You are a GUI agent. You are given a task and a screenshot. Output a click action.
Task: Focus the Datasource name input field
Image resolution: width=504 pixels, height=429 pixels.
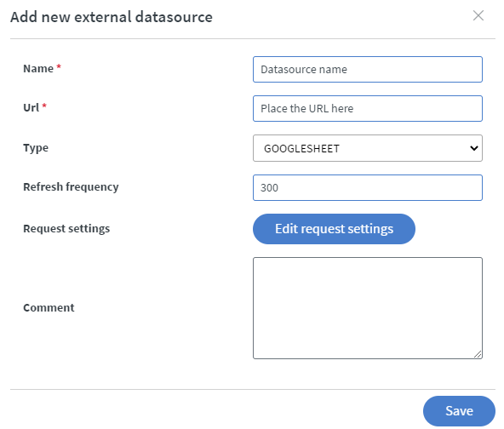click(x=368, y=70)
